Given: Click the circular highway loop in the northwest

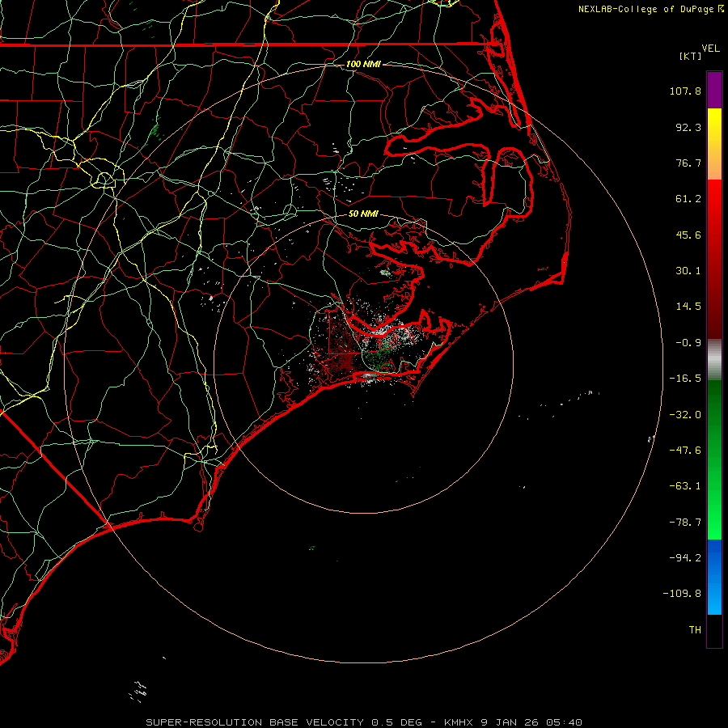Looking at the screenshot, I should [104, 180].
